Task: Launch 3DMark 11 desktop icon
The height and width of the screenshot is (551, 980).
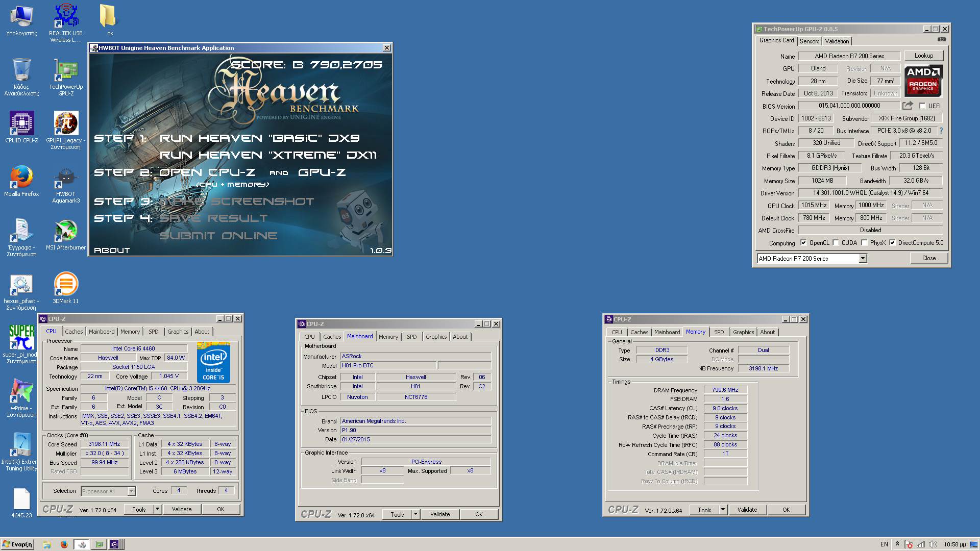Action: (x=65, y=288)
